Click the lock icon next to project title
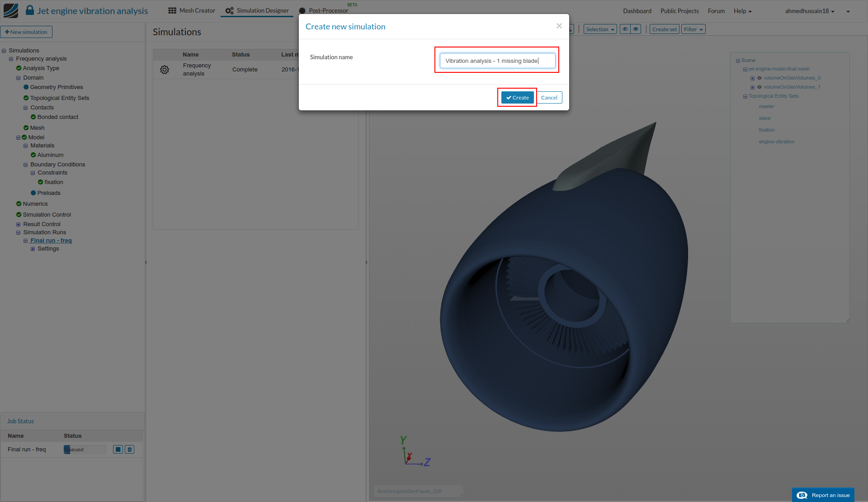This screenshot has width=868, height=502. [30, 10]
